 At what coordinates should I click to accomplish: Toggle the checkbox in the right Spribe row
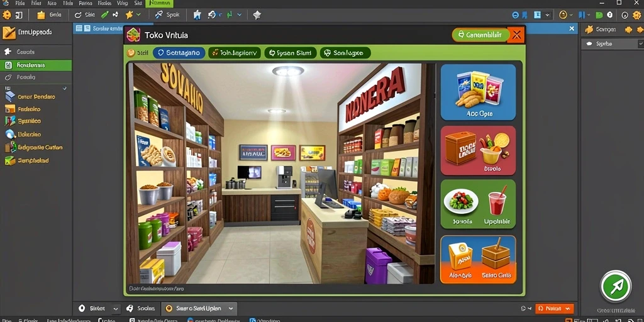[640, 44]
